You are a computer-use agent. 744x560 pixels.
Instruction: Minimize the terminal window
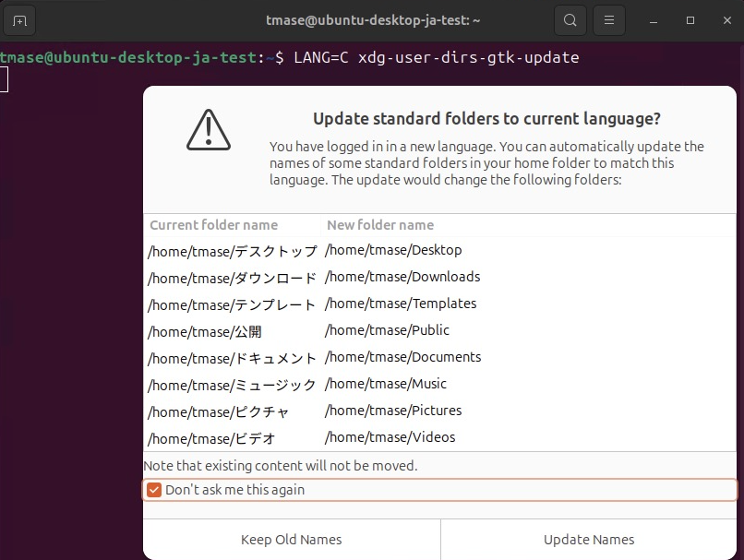coord(654,20)
